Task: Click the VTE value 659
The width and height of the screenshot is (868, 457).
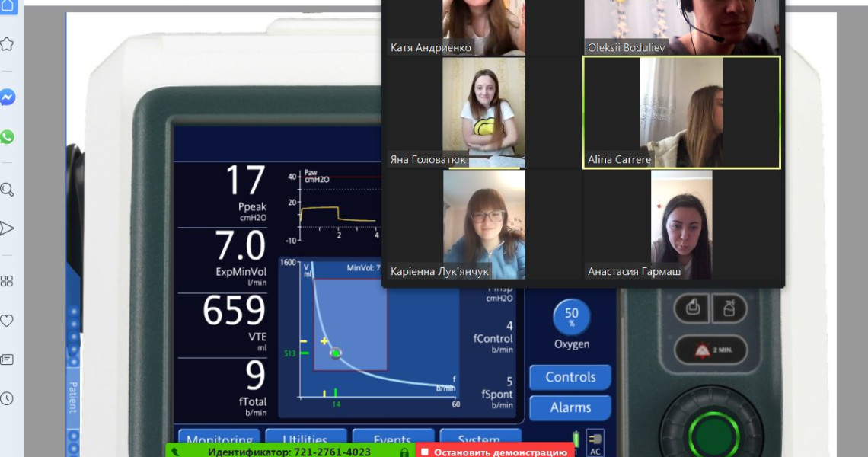Action: [x=235, y=310]
